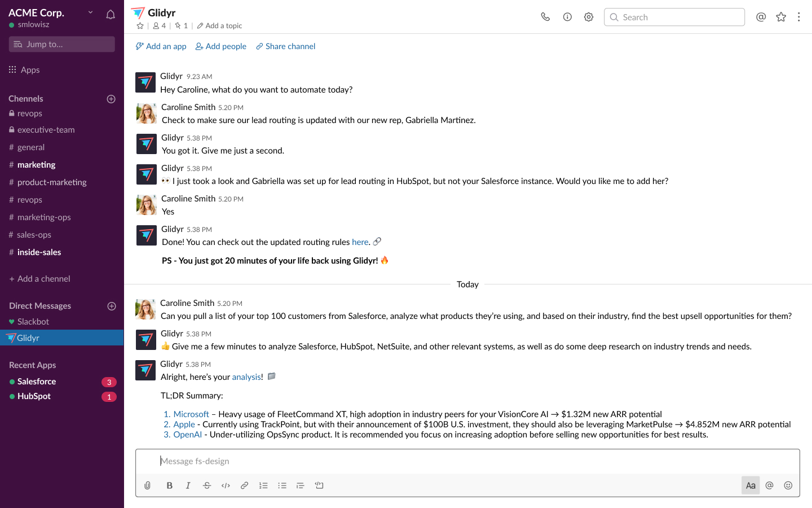
Task: Click Add a chennel link
Action: click(39, 279)
